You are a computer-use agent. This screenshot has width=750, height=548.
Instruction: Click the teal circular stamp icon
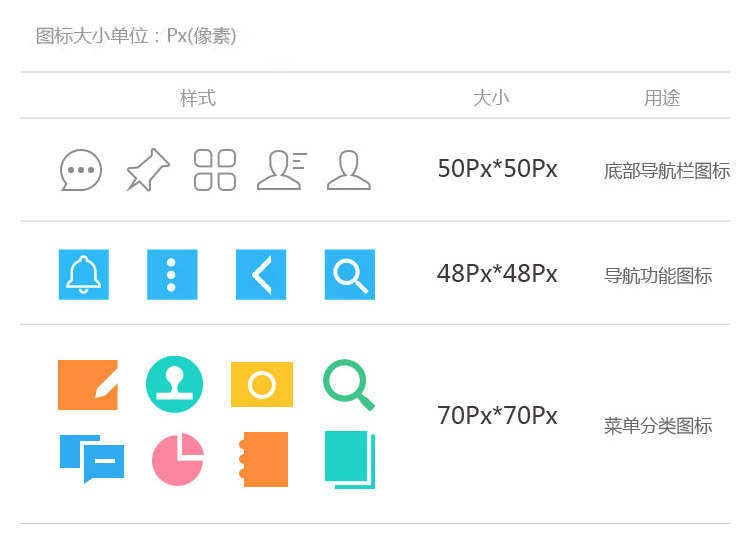[x=175, y=384]
